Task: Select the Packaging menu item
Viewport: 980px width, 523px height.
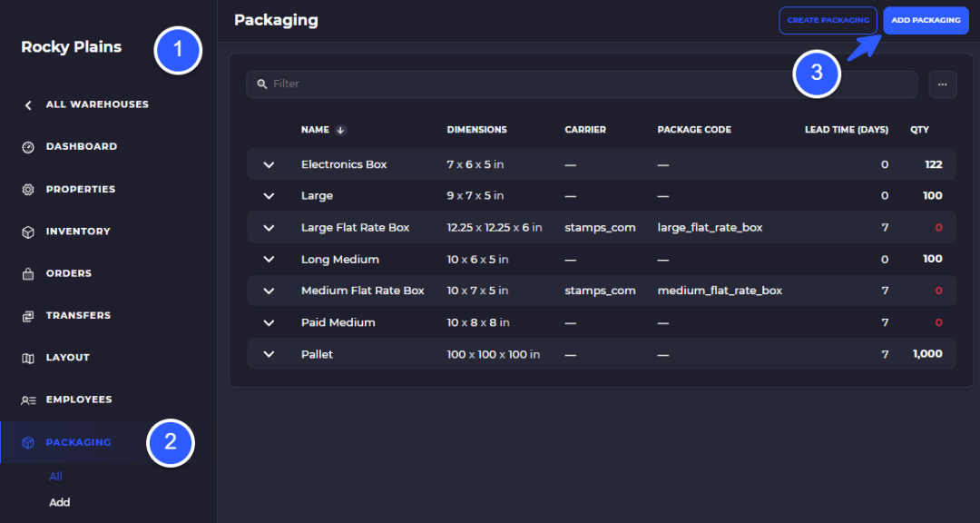Action: tap(78, 442)
